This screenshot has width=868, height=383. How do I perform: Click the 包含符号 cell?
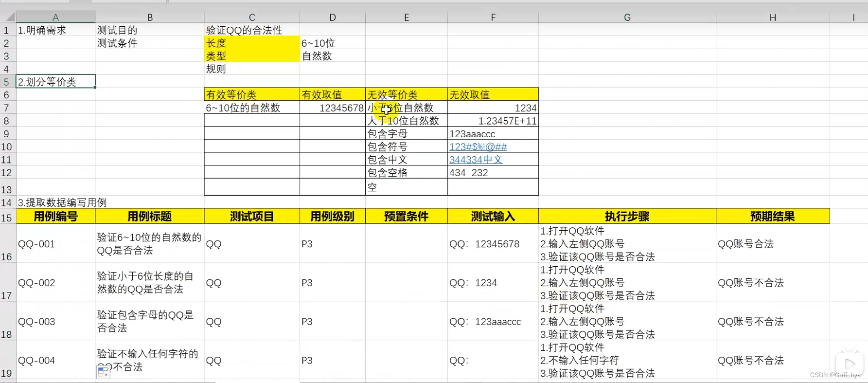(x=407, y=146)
